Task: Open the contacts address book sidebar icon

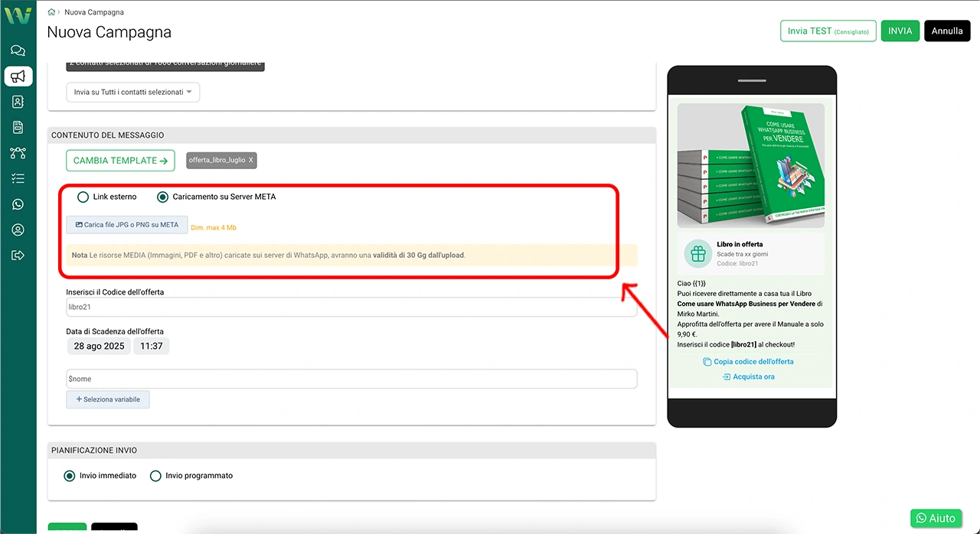Action: (18, 102)
